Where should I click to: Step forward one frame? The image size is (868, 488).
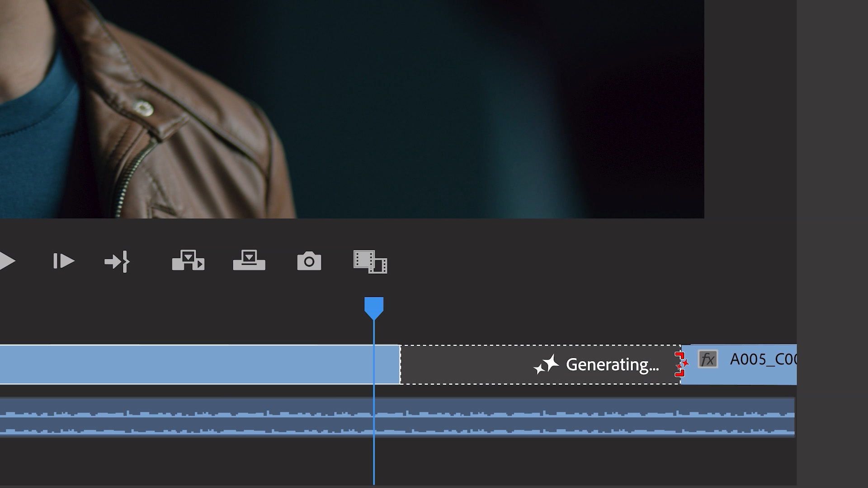(63, 261)
